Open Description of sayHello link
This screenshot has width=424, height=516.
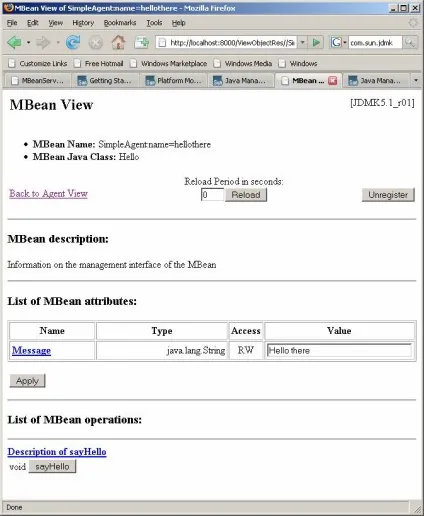click(57, 452)
